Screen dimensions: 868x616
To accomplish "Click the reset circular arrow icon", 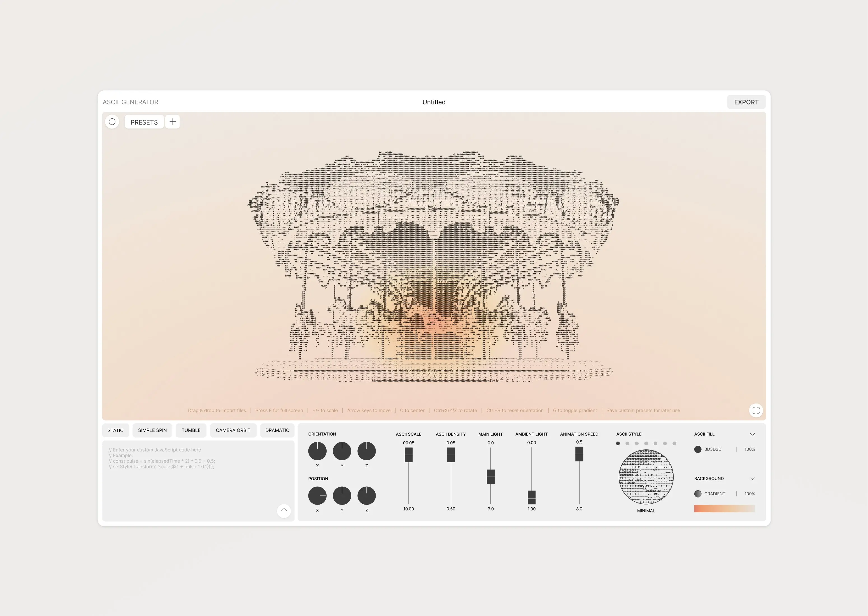I will 112,122.
